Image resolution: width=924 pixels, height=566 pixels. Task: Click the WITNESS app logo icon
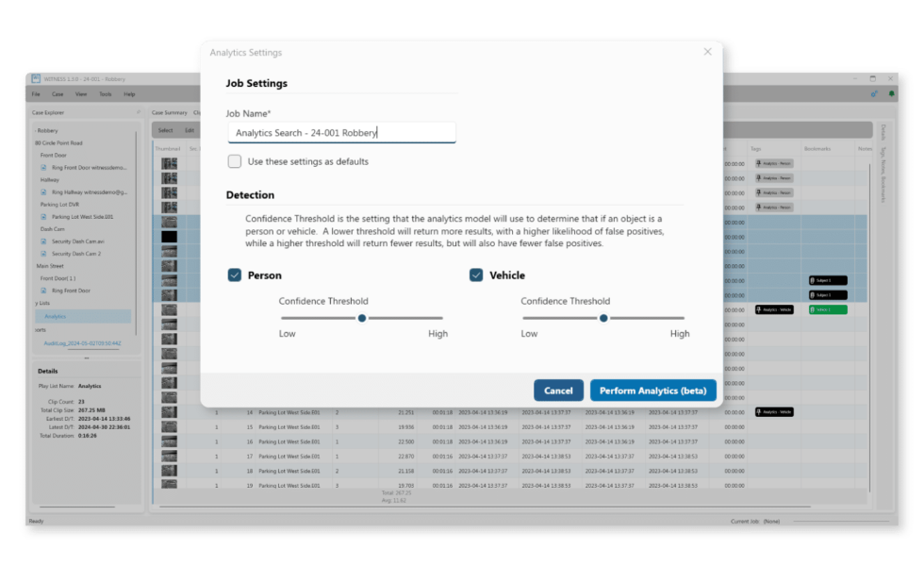click(36, 79)
